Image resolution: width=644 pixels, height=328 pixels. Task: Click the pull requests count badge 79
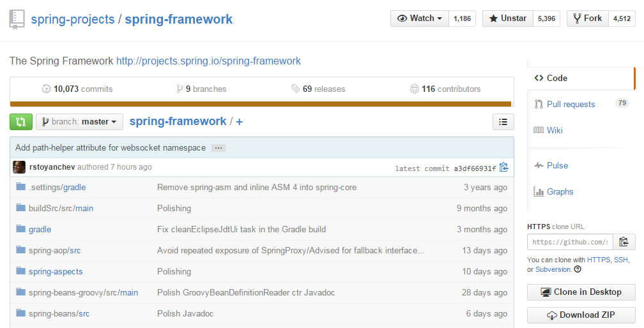coord(622,103)
